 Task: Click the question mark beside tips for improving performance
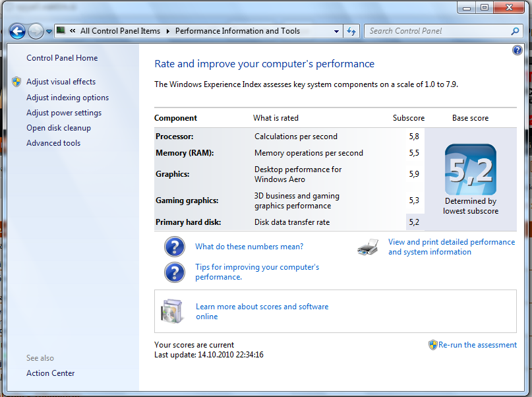[175, 272]
